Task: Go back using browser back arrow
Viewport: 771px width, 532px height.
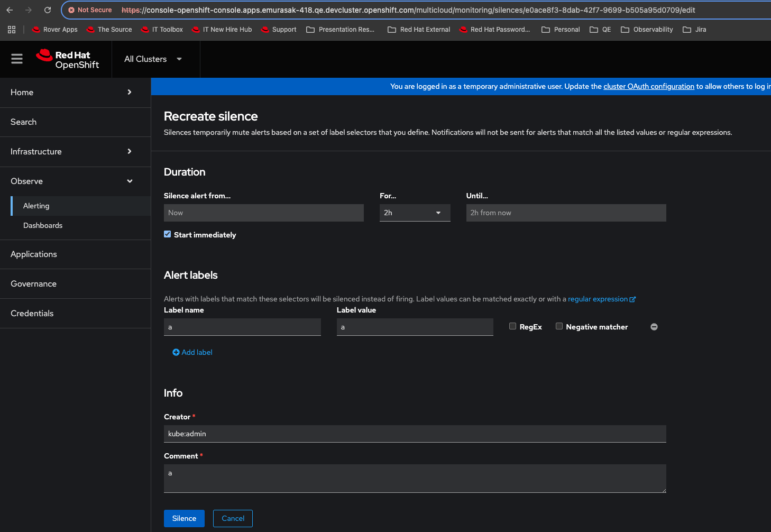Action: click(x=10, y=10)
